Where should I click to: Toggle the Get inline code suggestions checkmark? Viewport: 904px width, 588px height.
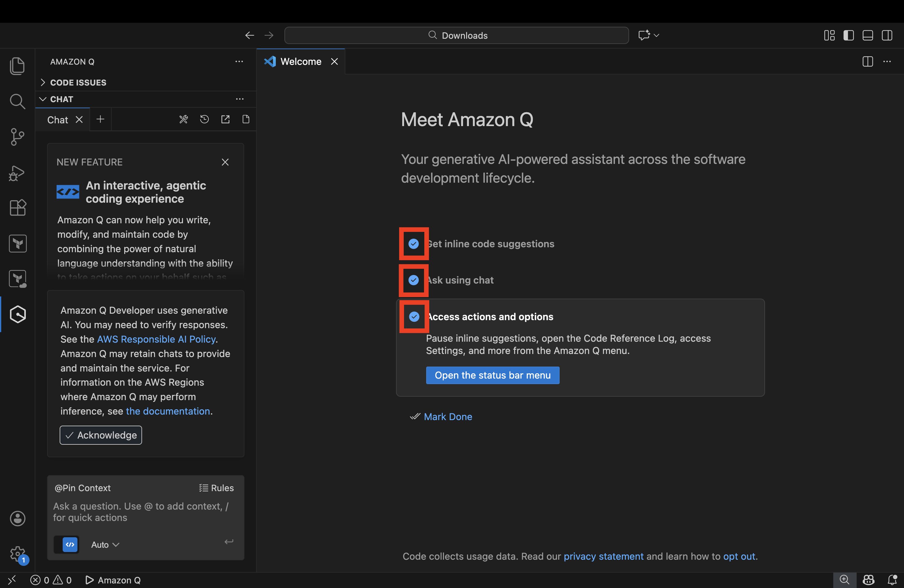click(x=414, y=244)
